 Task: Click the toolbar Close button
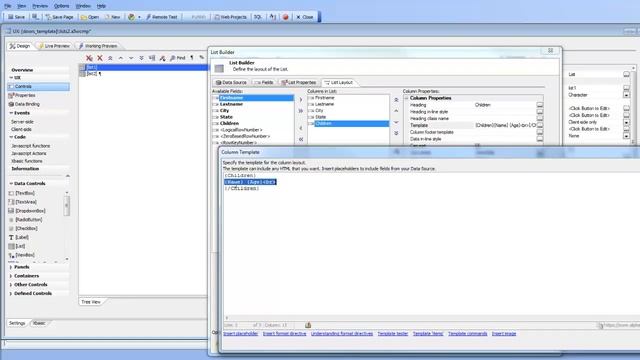tap(304, 17)
